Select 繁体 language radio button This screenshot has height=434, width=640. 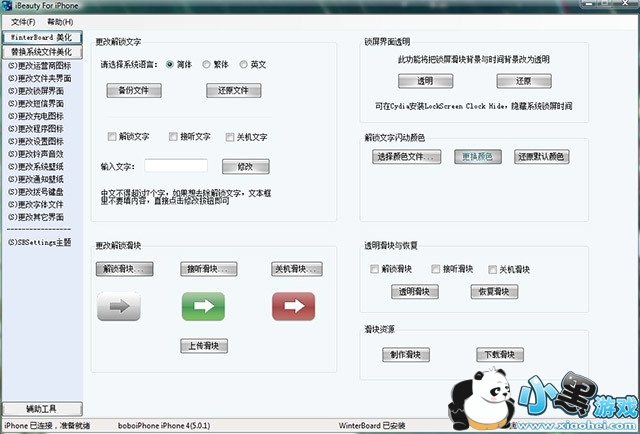point(206,65)
